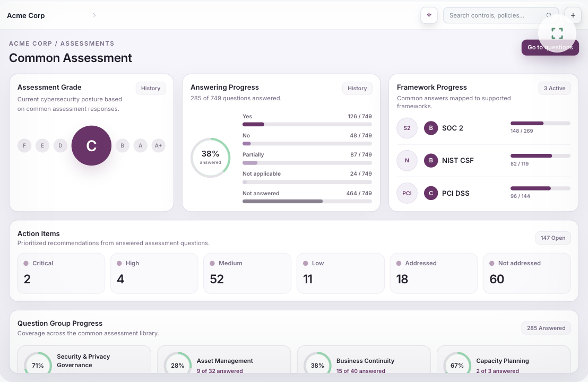Click the '24 / 749' Not applicable count
This screenshot has width=588, height=382.
coord(361,173)
